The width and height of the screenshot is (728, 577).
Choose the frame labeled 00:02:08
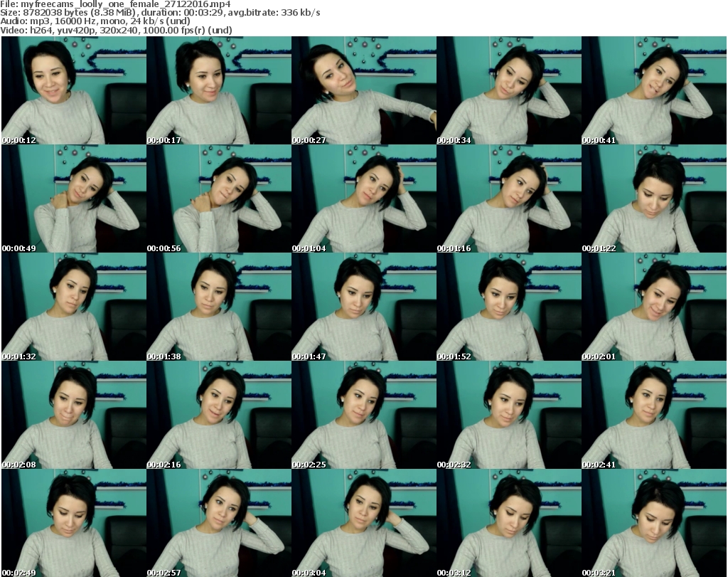pyautogui.click(x=74, y=415)
